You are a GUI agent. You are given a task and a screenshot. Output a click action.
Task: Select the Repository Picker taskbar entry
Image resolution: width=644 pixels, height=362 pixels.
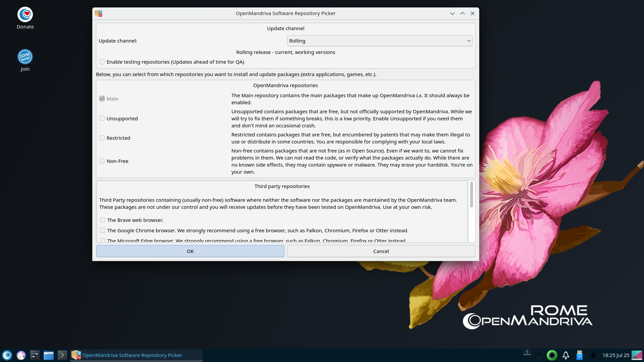coord(137,355)
